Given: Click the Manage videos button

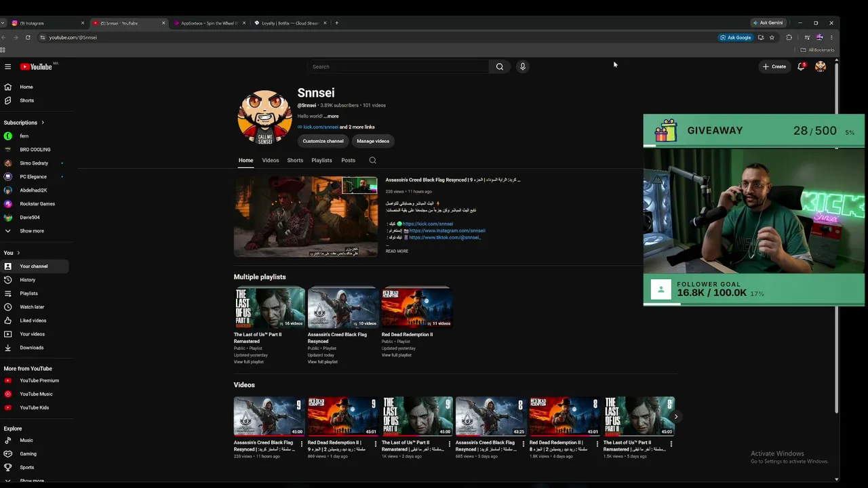Looking at the screenshot, I should 373,141.
